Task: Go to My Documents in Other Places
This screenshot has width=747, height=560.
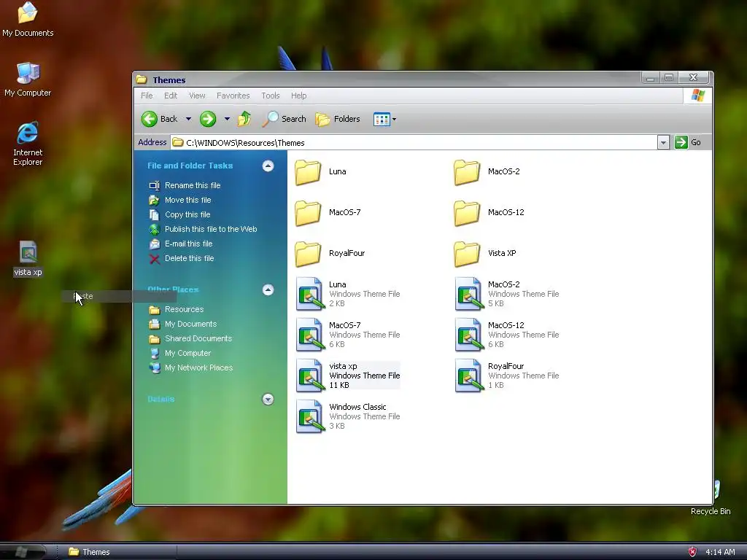Action: 190,324
